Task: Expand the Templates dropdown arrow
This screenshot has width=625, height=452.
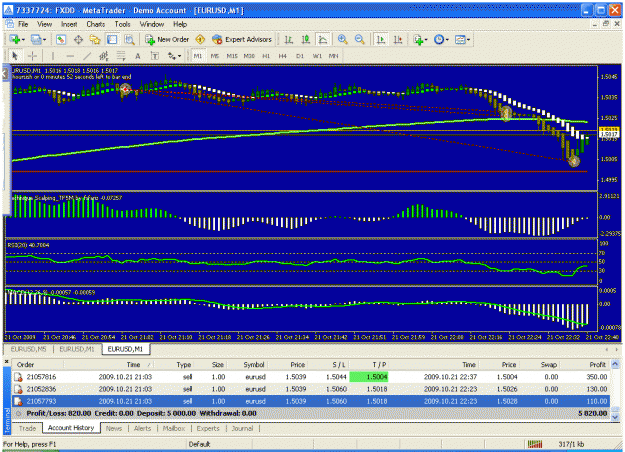Action: tap(469, 39)
